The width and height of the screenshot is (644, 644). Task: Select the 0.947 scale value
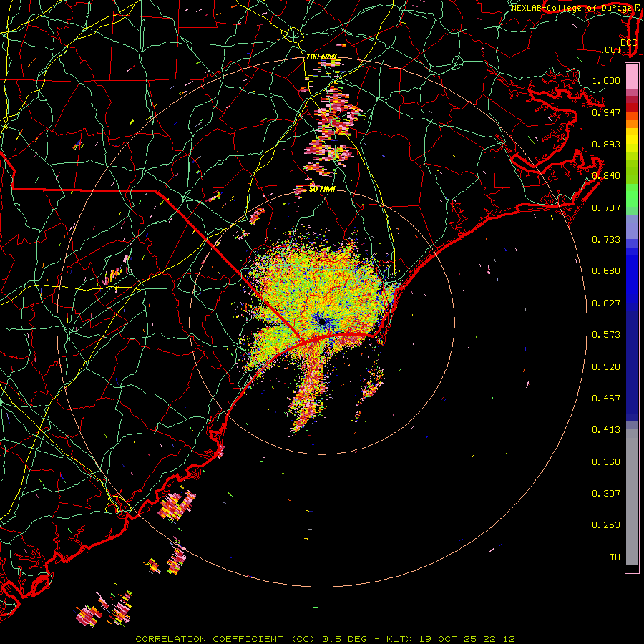606,112
